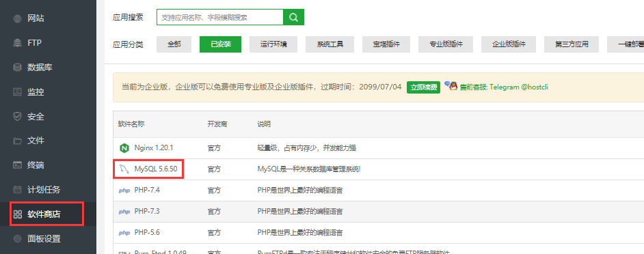Click the PHP-7.4 logo icon

click(124, 190)
